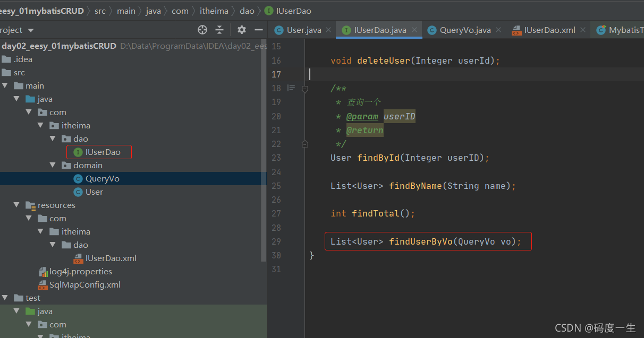The image size is (644, 338).
Task: Switch to the User.java tab
Action: click(303, 30)
